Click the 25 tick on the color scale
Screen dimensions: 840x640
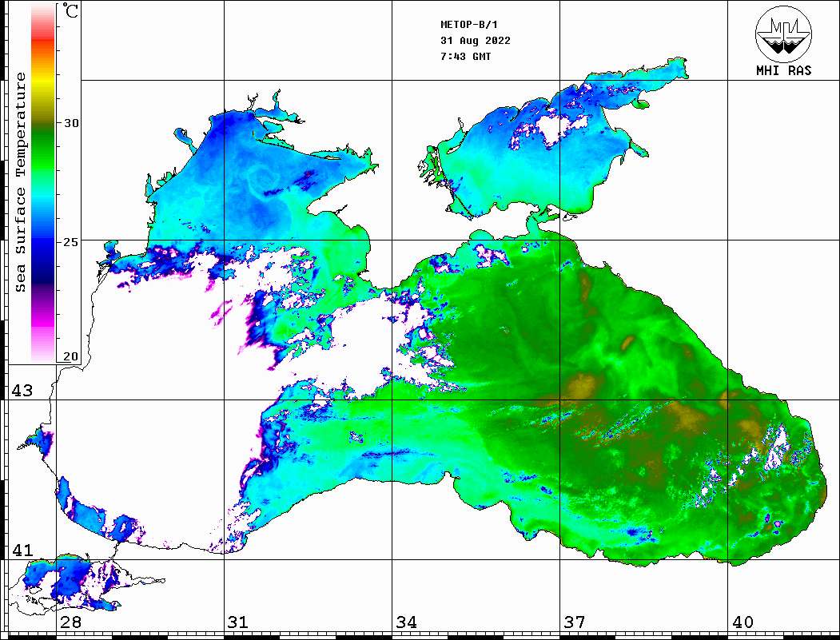point(70,242)
